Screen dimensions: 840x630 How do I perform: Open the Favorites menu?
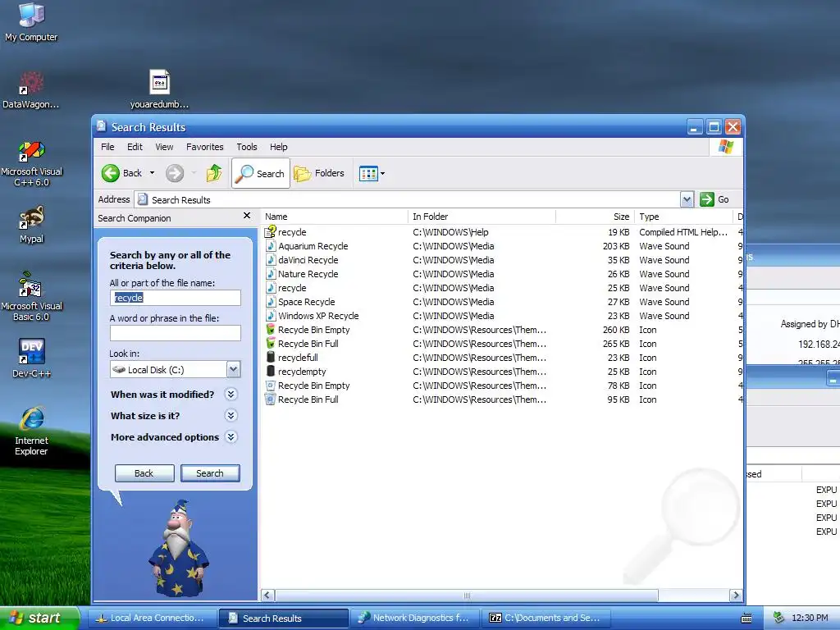coord(204,147)
